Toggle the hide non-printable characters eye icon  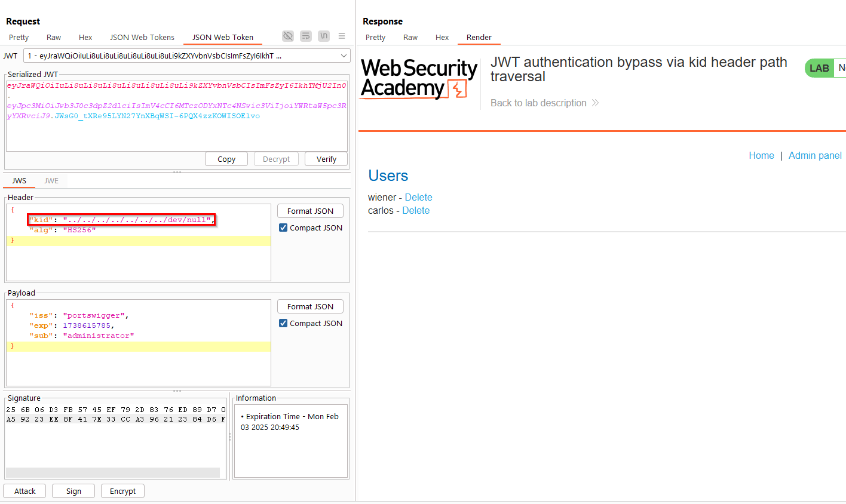[x=288, y=36]
